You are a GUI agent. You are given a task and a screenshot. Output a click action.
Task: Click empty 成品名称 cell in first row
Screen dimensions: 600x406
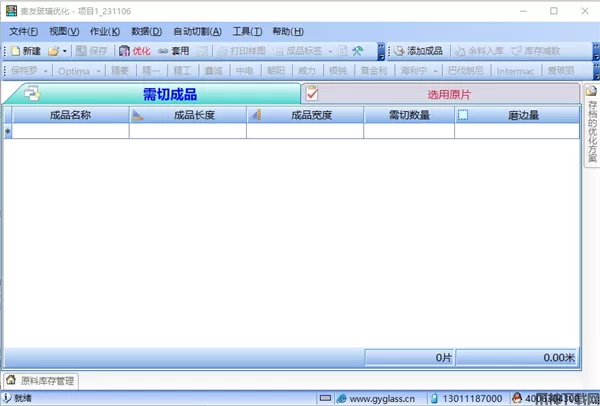click(x=70, y=131)
